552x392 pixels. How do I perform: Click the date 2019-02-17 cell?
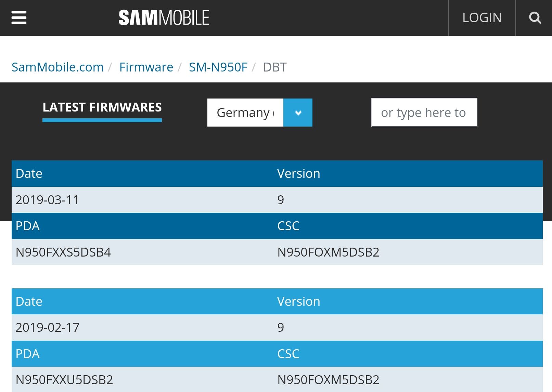pos(48,327)
